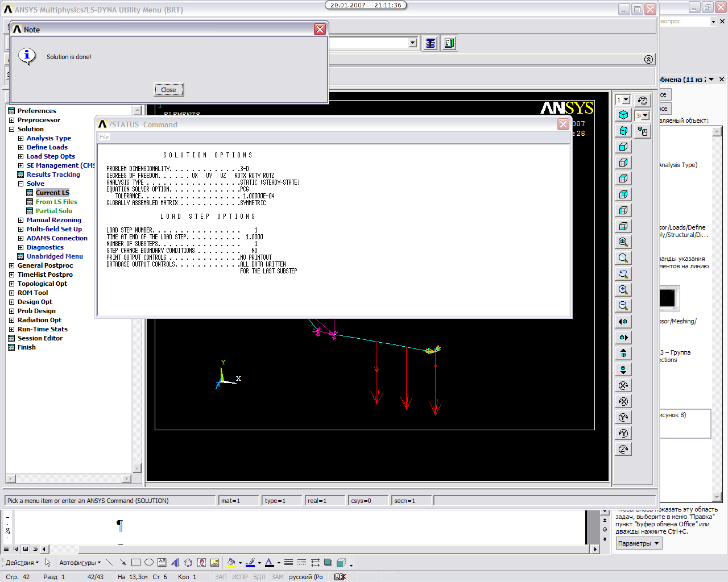Switch to Oblique View in ANSYS
The height and width of the screenshot is (582, 728).
623,131
